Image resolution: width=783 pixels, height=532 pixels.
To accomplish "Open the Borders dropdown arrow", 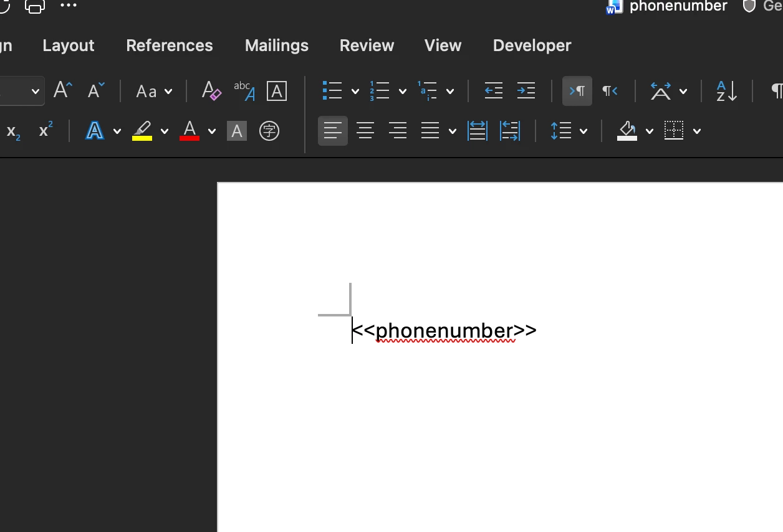I will coord(697,131).
